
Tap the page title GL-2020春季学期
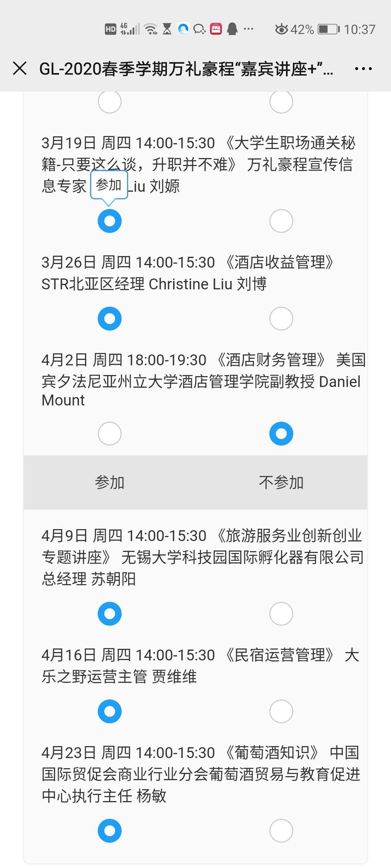point(186,69)
